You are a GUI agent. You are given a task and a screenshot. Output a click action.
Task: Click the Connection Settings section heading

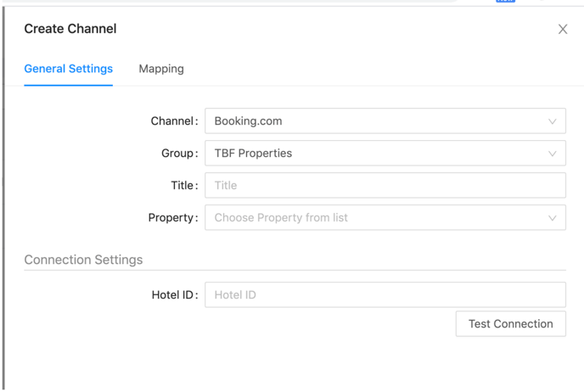(83, 260)
